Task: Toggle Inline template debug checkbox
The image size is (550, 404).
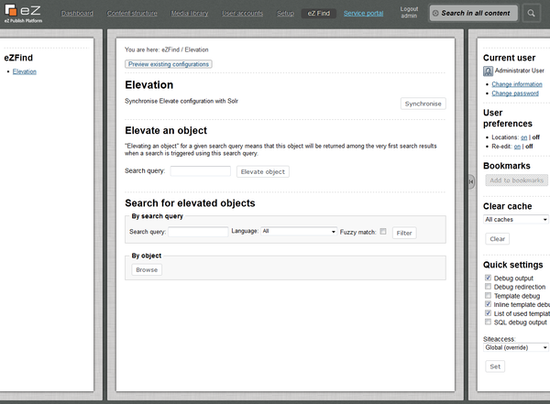Action: tap(488, 304)
